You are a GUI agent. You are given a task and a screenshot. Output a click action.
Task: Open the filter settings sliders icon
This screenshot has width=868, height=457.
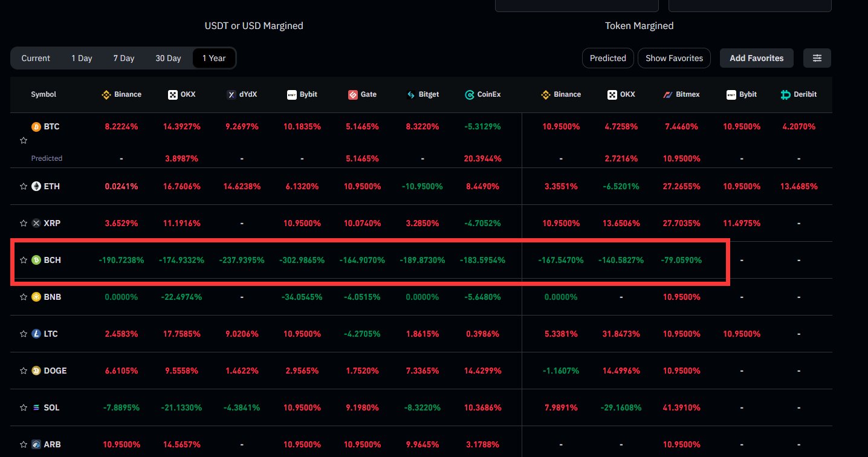pos(817,58)
